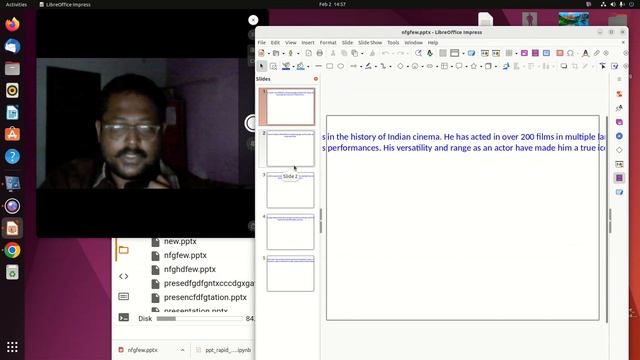This screenshot has width=640, height=360.
Task: Expand downloads menu for nfgfew.pptx chip
Action: (182, 350)
